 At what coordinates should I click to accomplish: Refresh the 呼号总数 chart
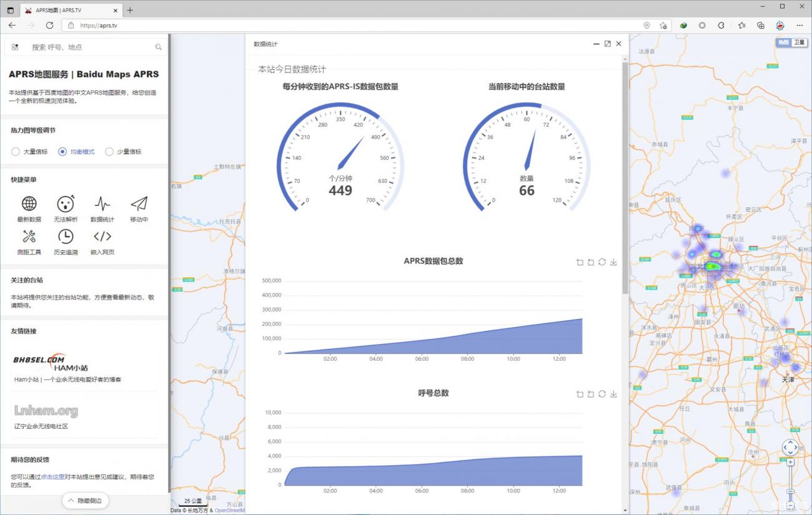click(602, 394)
